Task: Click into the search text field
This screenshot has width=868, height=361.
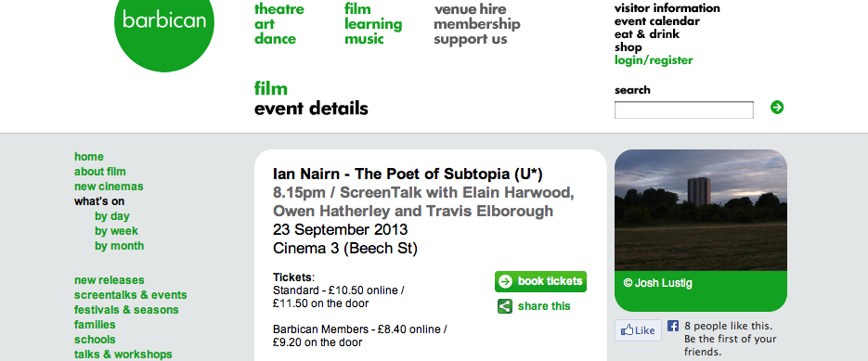Action: coord(683,110)
